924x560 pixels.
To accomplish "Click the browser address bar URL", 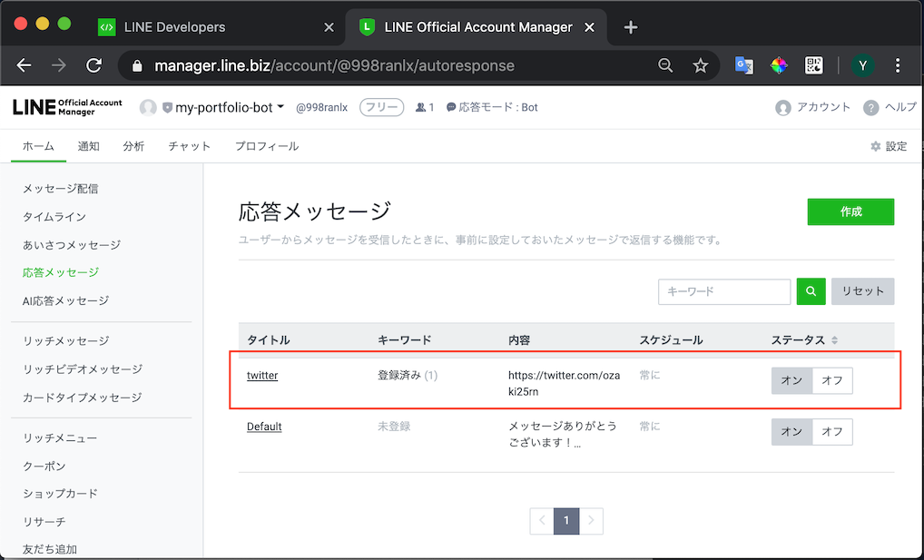I will (x=334, y=65).
